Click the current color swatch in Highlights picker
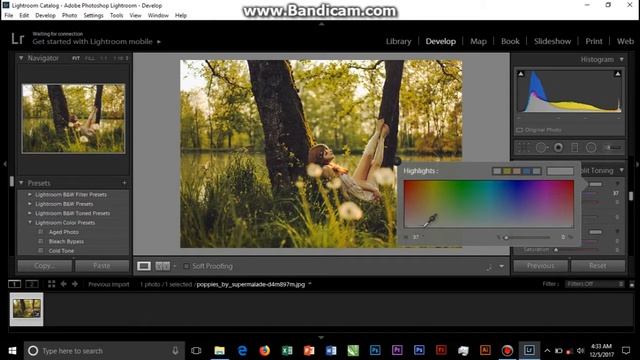The width and height of the screenshot is (640, 360). pyautogui.click(x=560, y=171)
